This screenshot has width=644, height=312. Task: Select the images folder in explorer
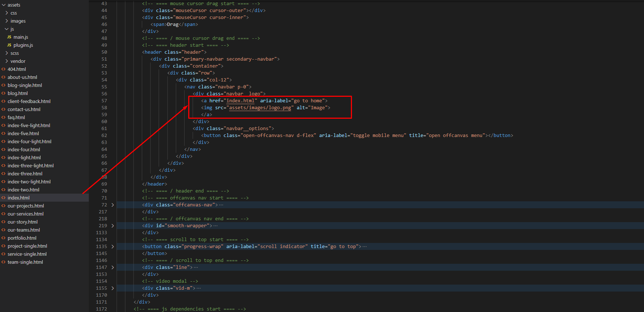[18, 21]
